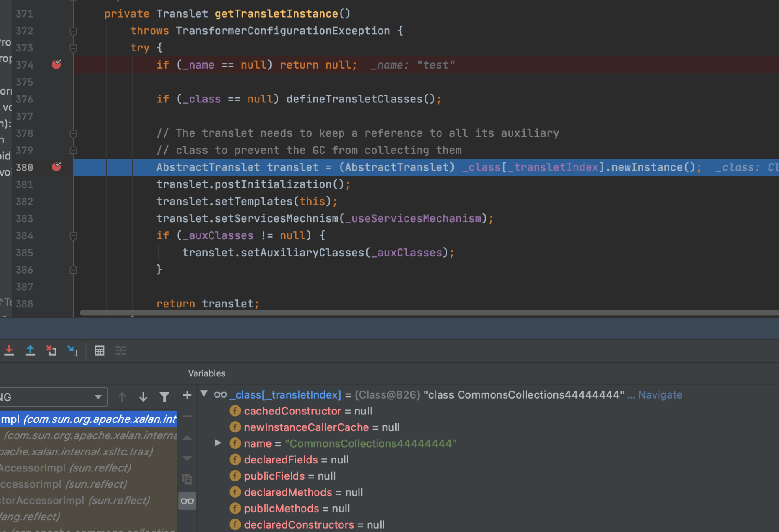
Task: Select the highlighted com.sun.org.apache.xalan stack frame
Action: (88, 419)
